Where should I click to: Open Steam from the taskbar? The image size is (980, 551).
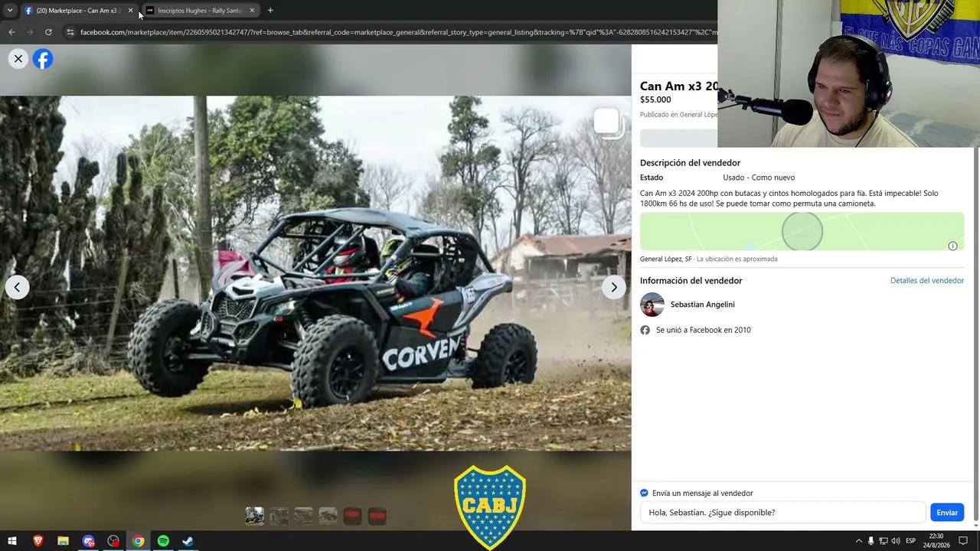(188, 541)
